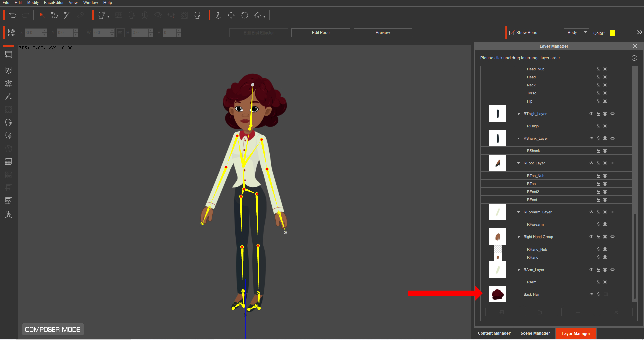Click the Layer Manager tab

pos(576,333)
